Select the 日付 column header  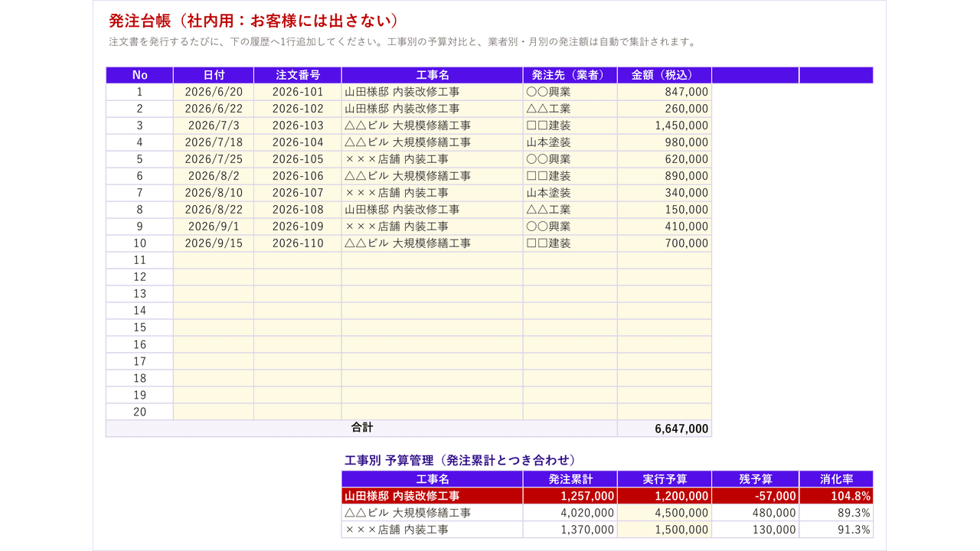click(x=214, y=75)
